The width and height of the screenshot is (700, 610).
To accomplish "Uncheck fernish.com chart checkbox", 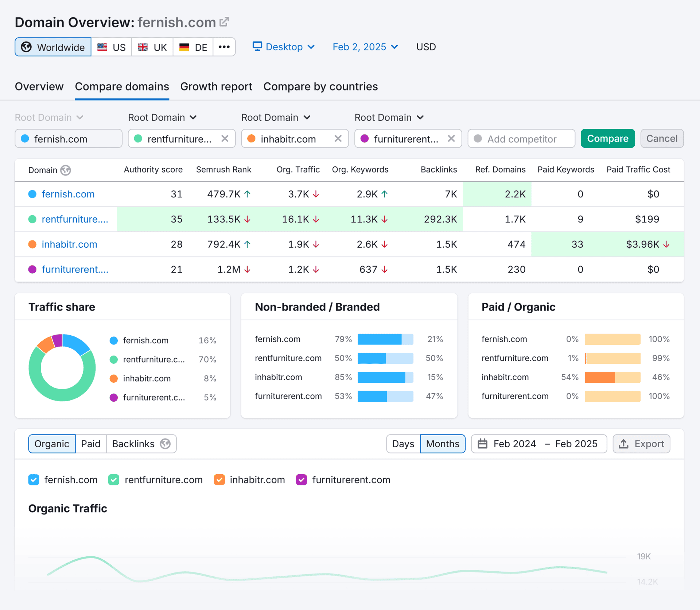I will 34,480.
